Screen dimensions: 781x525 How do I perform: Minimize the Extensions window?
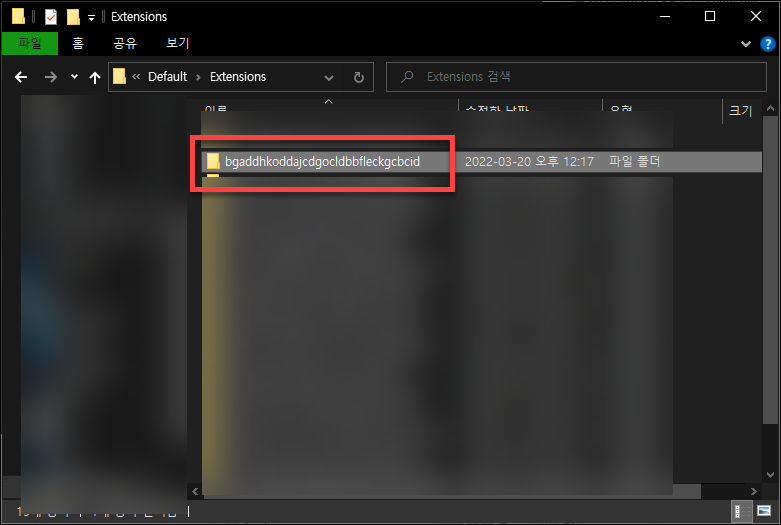click(x=665, y=16)
